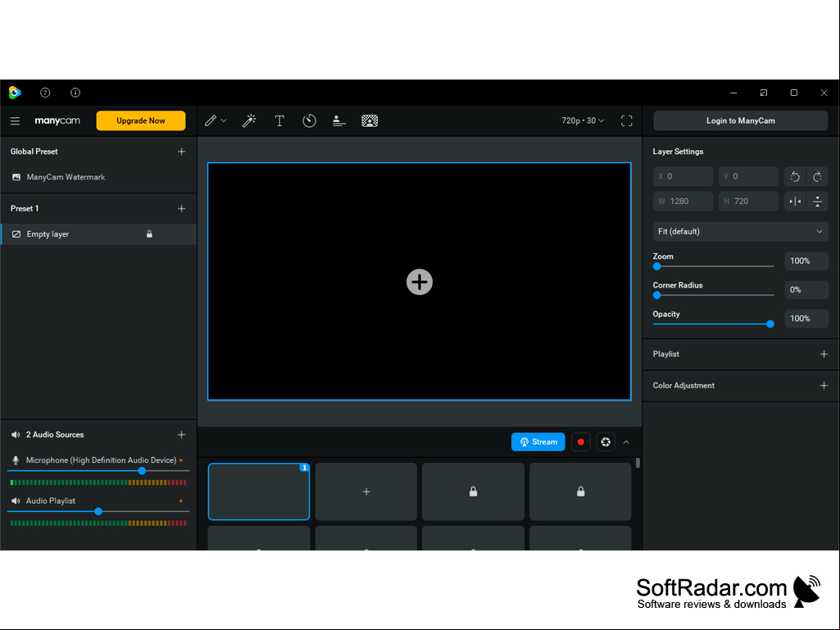Click the W width field
The width and height of the screenshot is (840, 630).
(683, 202)
